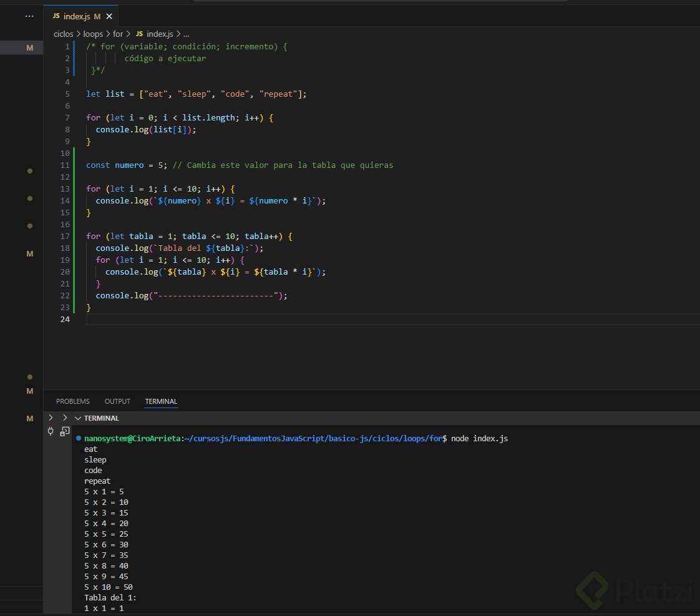Click the 'for' folder in the breadcrumb
The height and width of the screenshot is (616, 700).
[118, 34]
